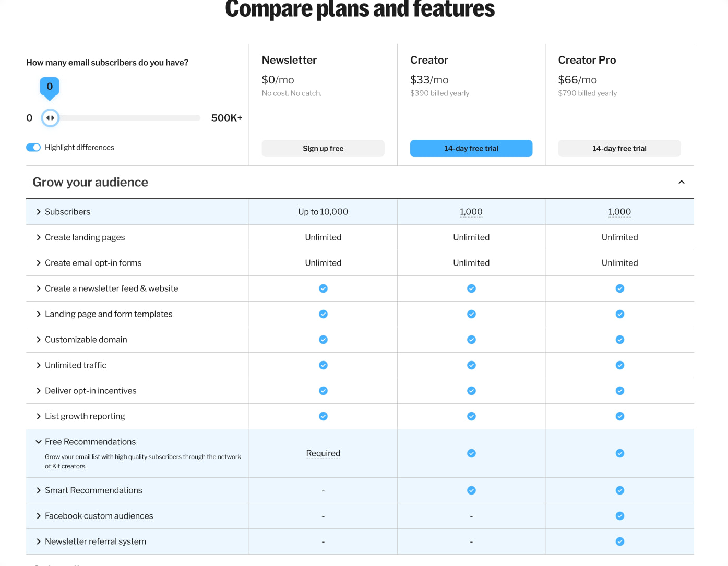The image size is (728, 566).
Task: Expand the List growth reporting row
Action: [39, 416]
